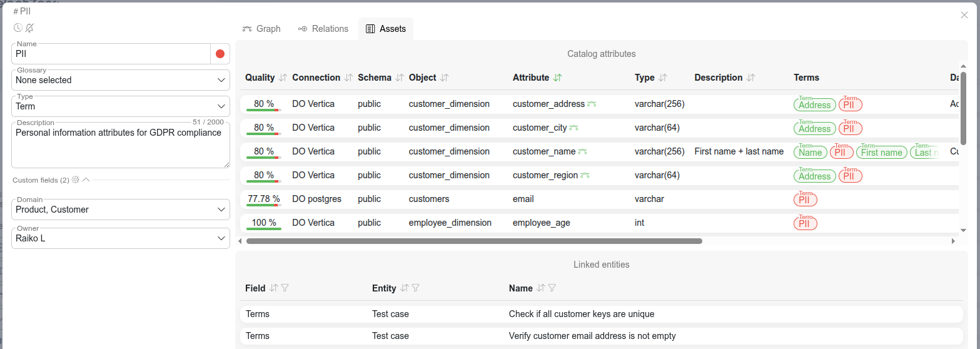
Task: Click the First name term tag
Action: click(881, 153)
